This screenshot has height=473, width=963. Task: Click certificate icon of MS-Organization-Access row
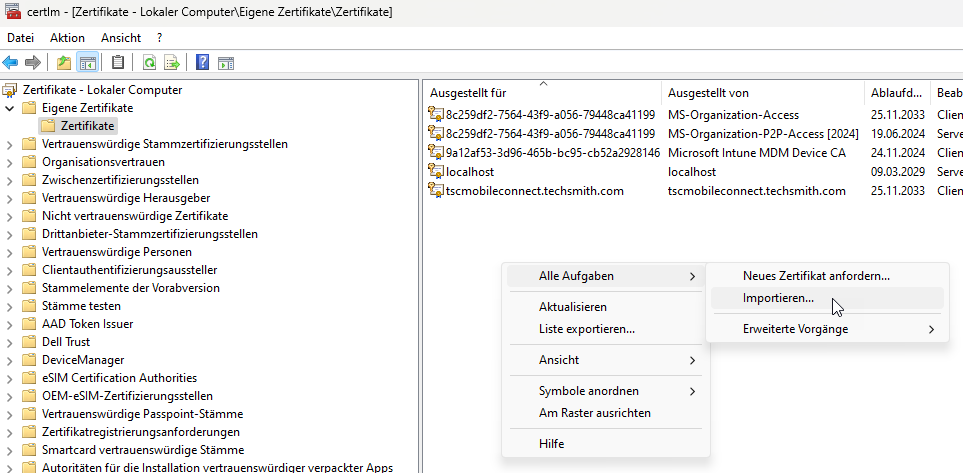436,114
